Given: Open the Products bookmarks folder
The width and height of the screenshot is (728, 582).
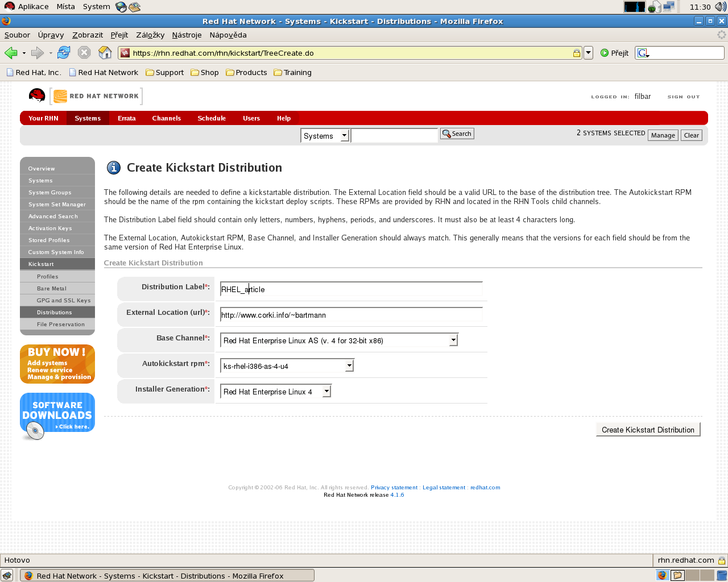Looking at the screenshot, I should tap(247, 72).
